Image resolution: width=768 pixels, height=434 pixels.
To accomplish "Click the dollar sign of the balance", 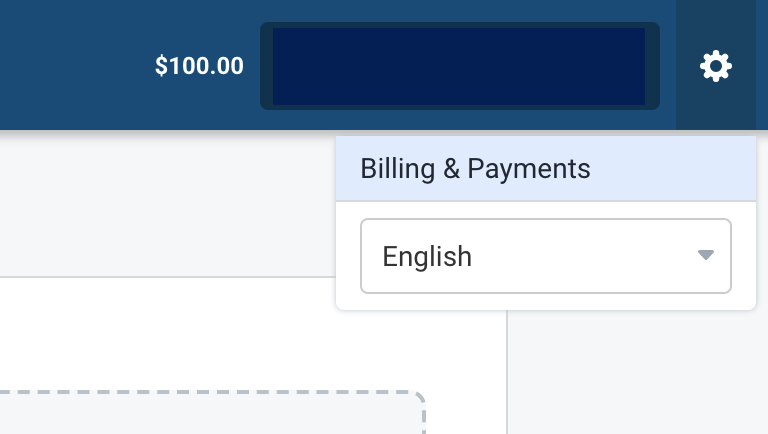I will 161,66.
